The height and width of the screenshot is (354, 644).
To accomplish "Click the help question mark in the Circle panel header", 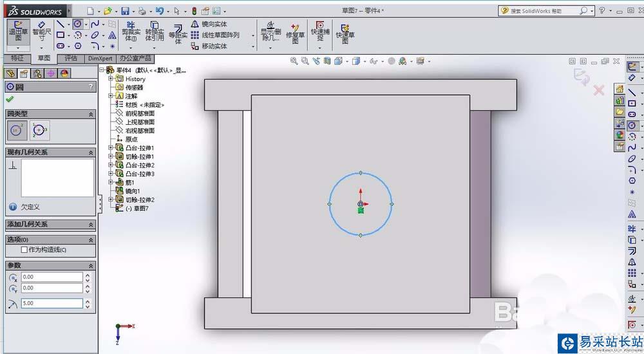I will click(x=91, y=87).
